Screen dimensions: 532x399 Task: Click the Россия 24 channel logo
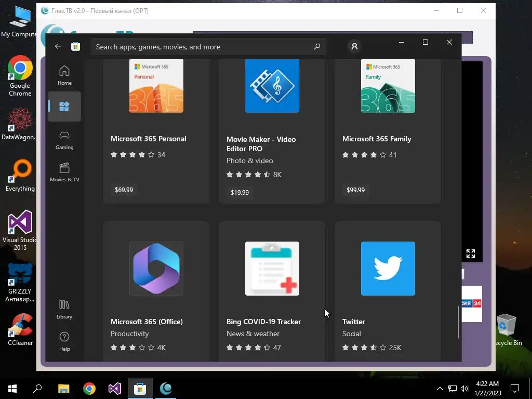(x=472, y=303)
